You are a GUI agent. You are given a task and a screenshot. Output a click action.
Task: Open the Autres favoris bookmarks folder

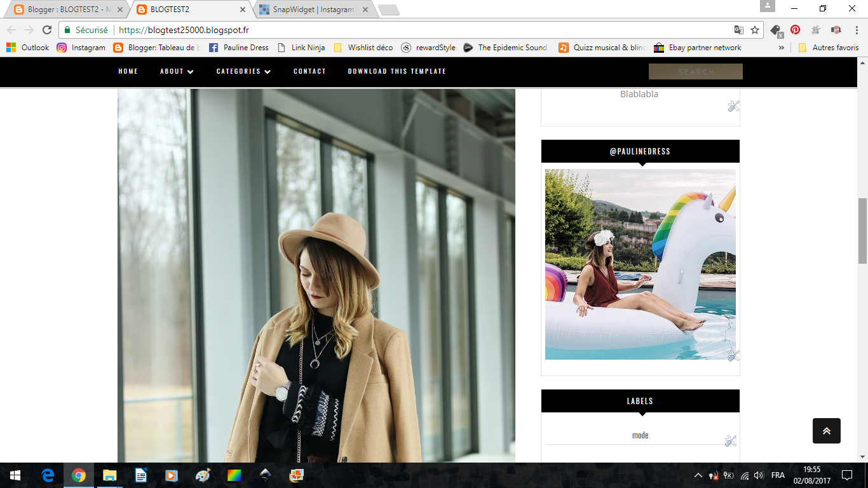click(x=829, y=48)
